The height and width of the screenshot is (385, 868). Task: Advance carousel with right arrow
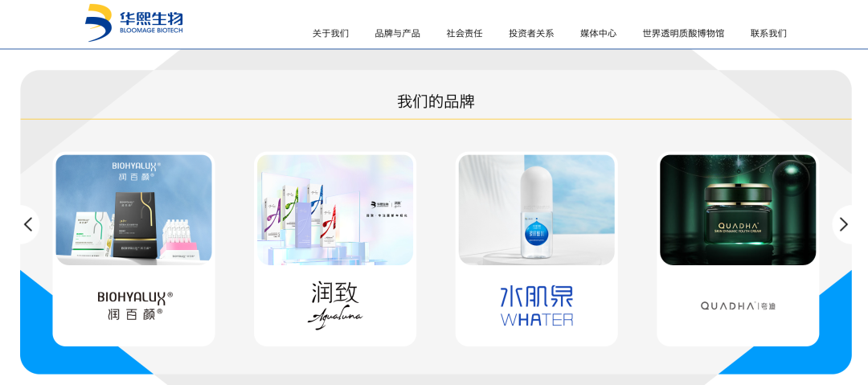[843, 224]
